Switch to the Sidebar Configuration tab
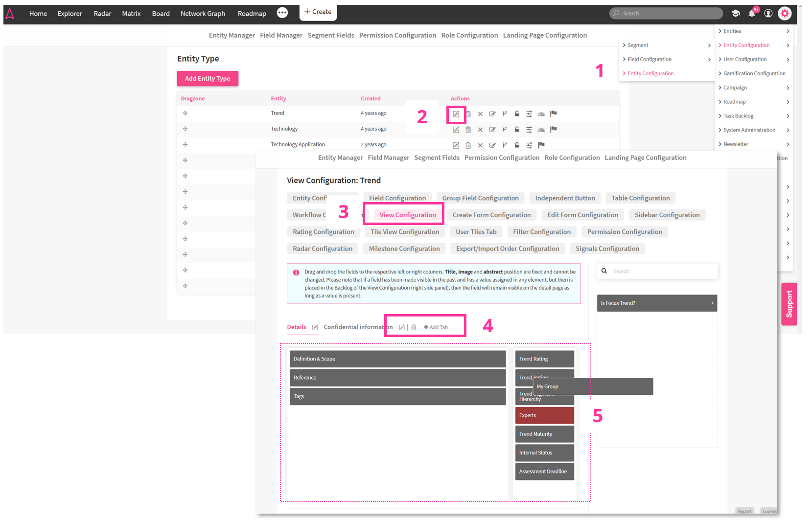The height and width of the screenshot is (520, 812). [x=667, y=215]
